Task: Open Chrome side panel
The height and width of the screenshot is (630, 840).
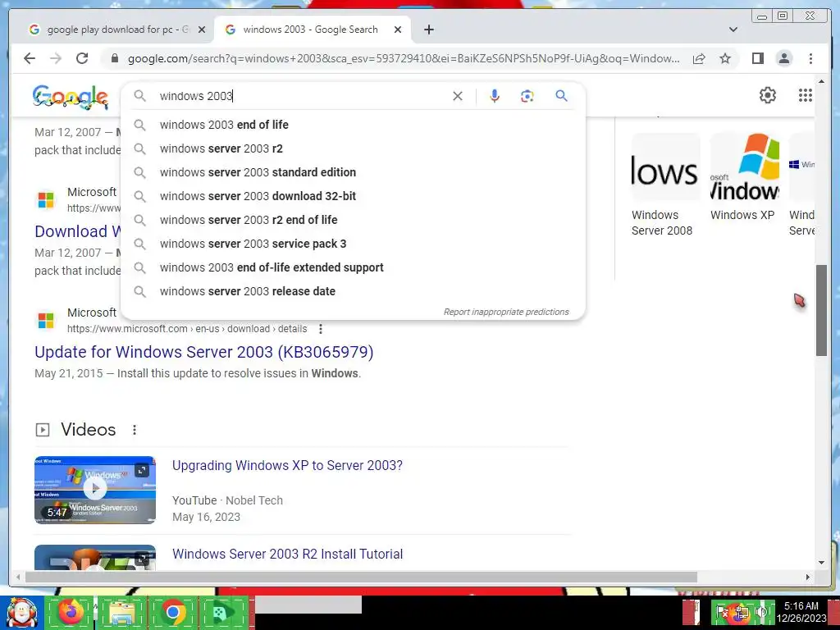Action: click(x=757, y=58)
